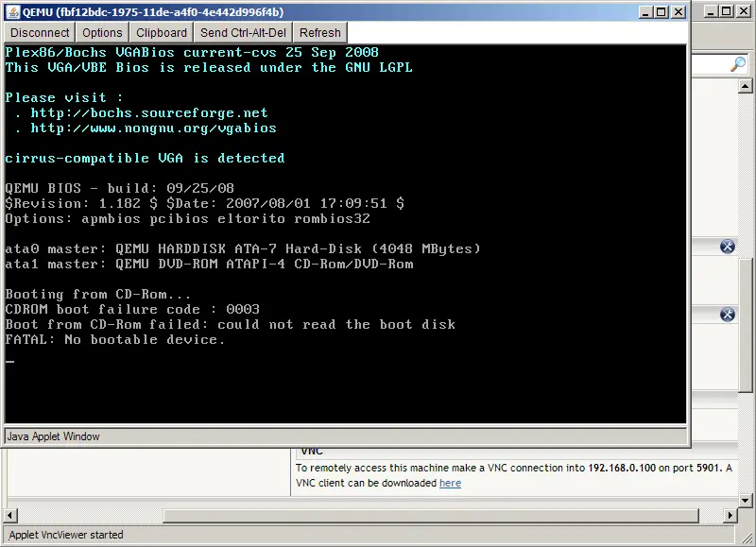Click the Java icon in the QEMU title bar
This screenshot has width=756, height=547.
point(14,11)
